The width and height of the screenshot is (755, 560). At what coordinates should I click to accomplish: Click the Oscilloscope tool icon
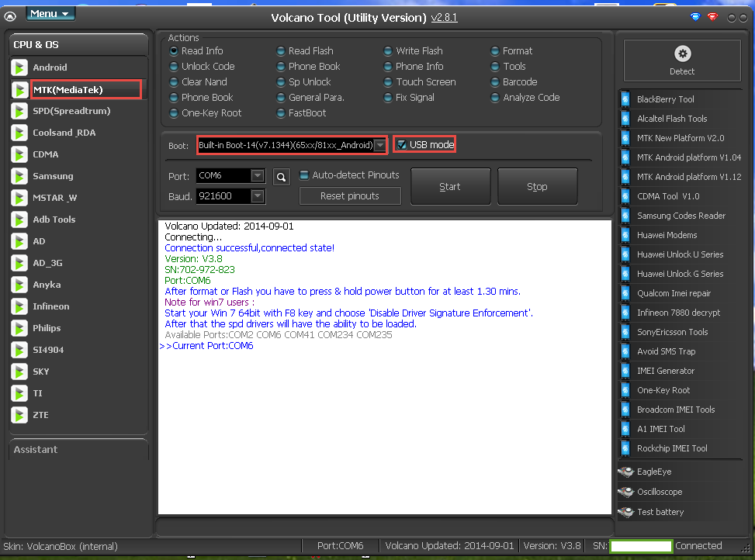(626, 492)
